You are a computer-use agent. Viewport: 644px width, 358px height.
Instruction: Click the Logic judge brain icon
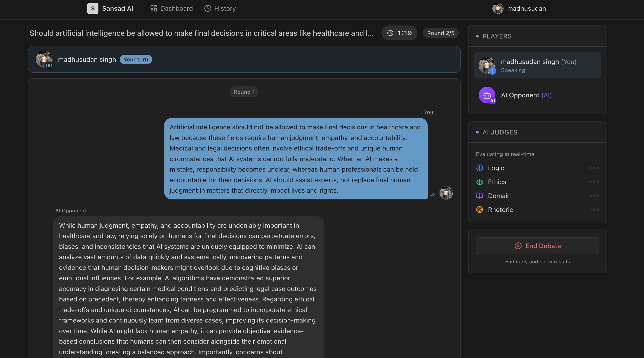click(479, 168)
